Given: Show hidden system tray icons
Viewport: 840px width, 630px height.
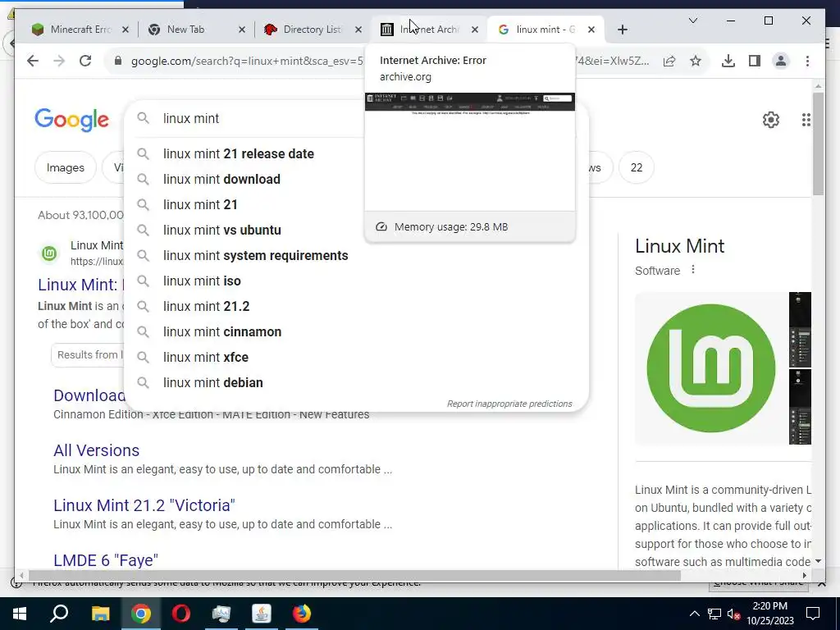Looking at the screenshot, I should [x=694, y=614].
